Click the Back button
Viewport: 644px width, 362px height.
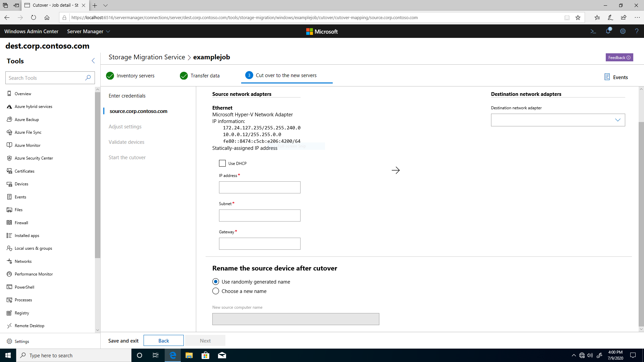164,340
